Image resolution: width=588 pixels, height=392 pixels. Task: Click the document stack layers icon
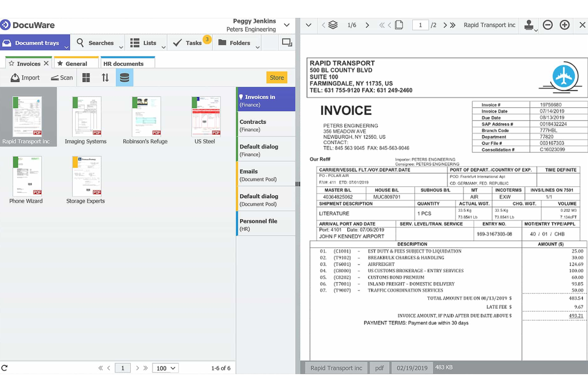click(x=333, y=25)
